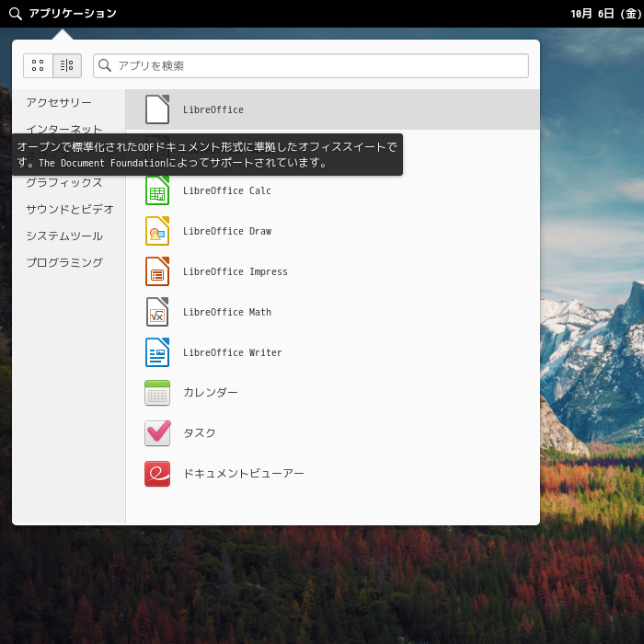Image resolution: width=644 pixels, height=644 pixels.
Task: Open the ドキュメントビューアー icon
Action: tap(157, 474)
